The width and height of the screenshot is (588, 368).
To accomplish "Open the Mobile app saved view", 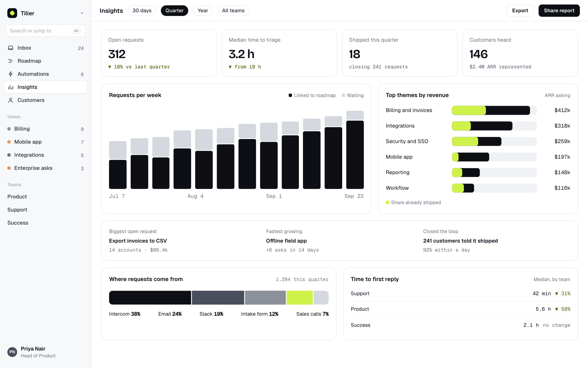I will pos(45,142).
